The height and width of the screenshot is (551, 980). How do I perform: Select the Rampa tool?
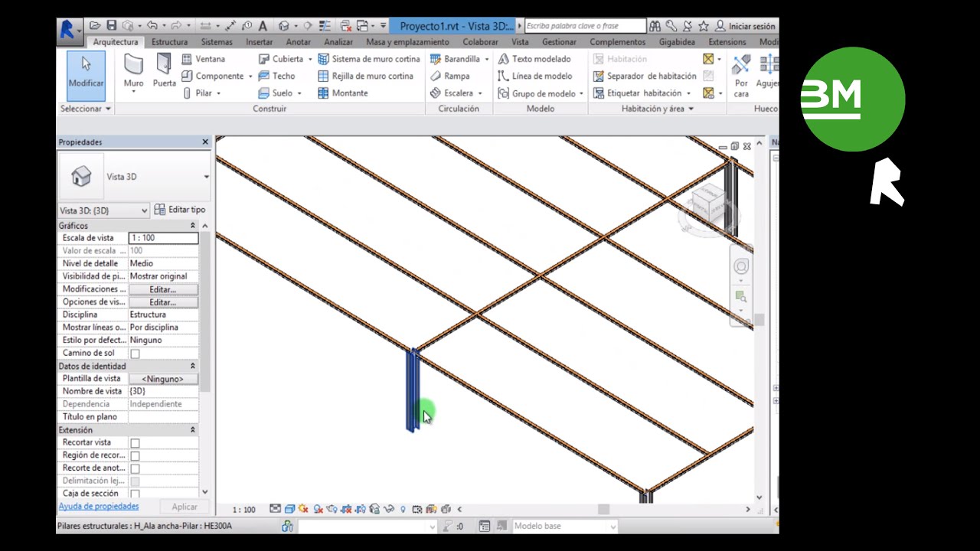pyautogui.click(x=449, y=76)
